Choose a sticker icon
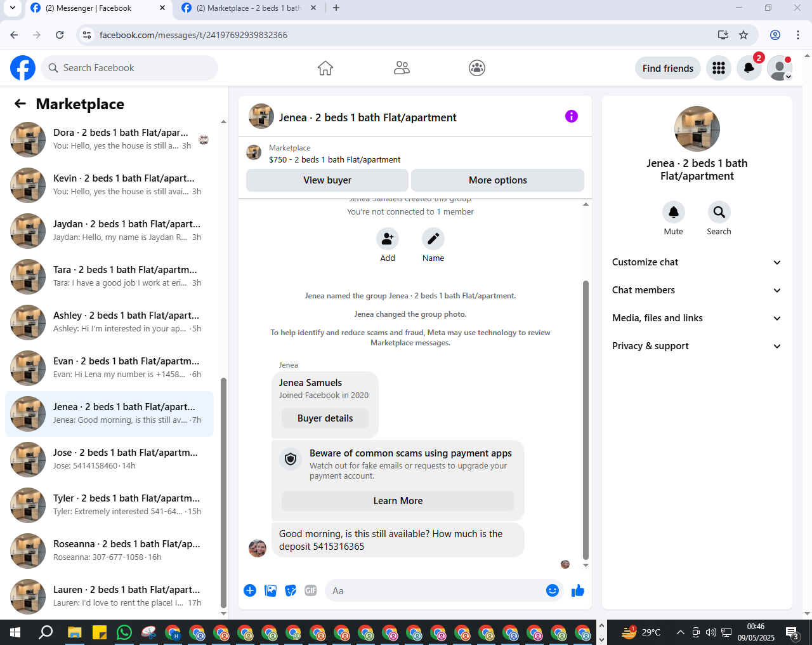Screen dimensions: 812x645 click(291, 591)
